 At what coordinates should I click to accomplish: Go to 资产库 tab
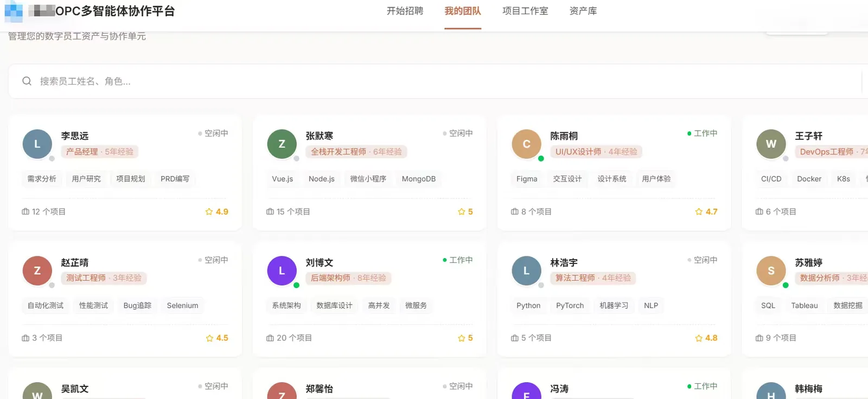[583, 11]
